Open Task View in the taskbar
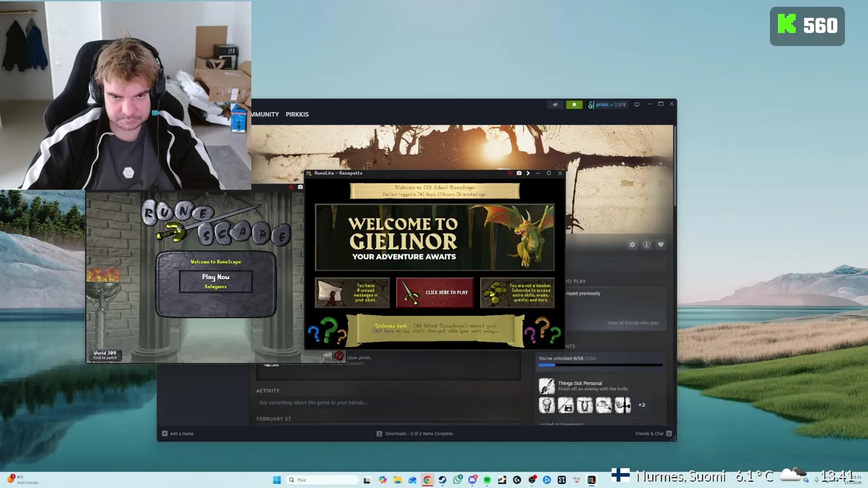Viewport: 868px width, 488px height. click(367, 480)
